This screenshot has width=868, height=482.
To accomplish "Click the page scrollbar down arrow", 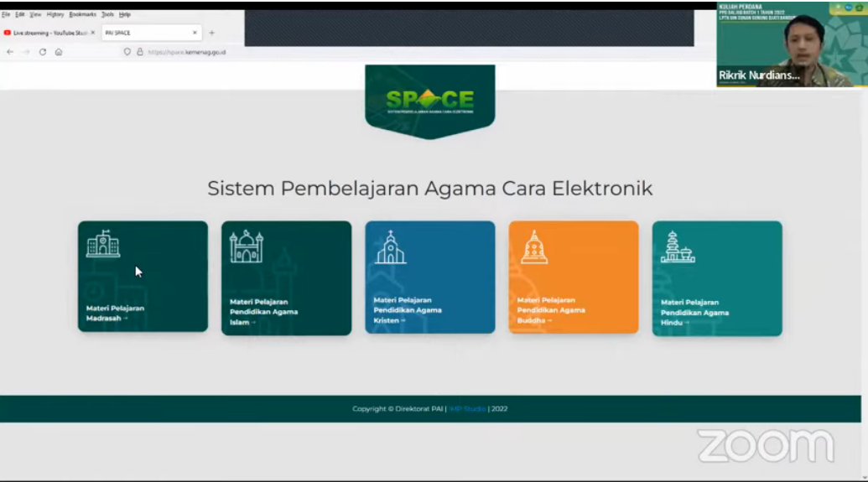I will (x=865, y=477).
